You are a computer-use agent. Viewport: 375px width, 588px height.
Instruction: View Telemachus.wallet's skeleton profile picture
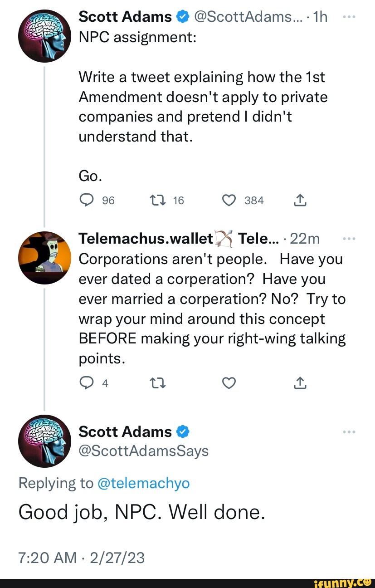pyautogui.click(x=44, y=257)
